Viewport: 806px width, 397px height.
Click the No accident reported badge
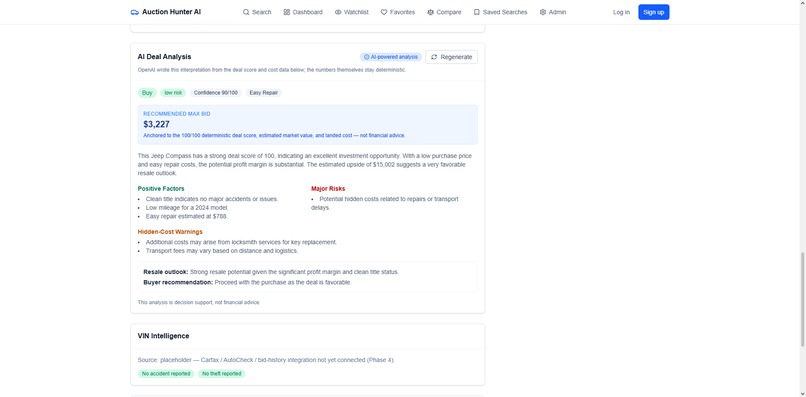166,374
